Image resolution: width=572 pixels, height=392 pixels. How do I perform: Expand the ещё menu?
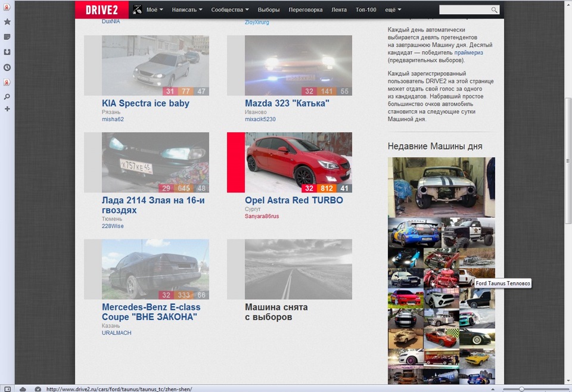393,10
